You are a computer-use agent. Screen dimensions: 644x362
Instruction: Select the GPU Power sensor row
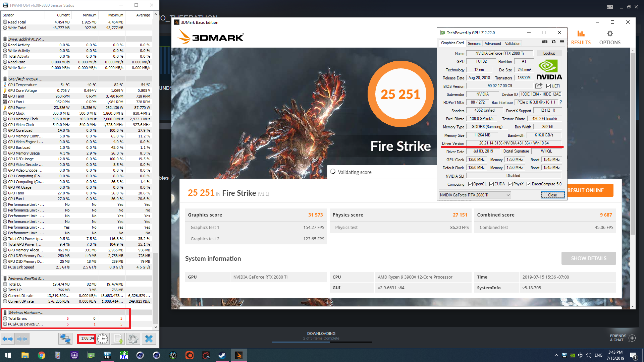[77, 108]
